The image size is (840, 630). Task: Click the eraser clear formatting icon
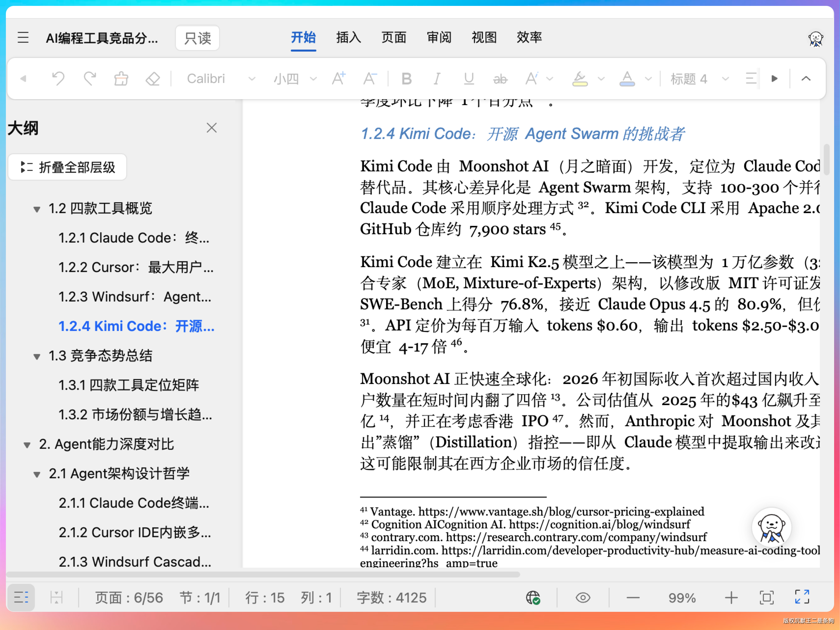click(153, 79)
